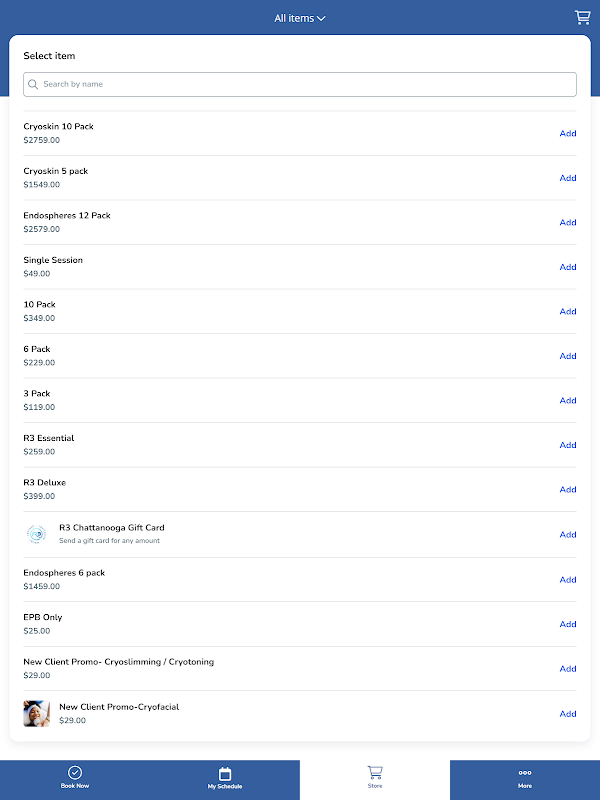Open the 6 Pack item name
This screenshot has width=600, height=800.
[x=37, y=349]
